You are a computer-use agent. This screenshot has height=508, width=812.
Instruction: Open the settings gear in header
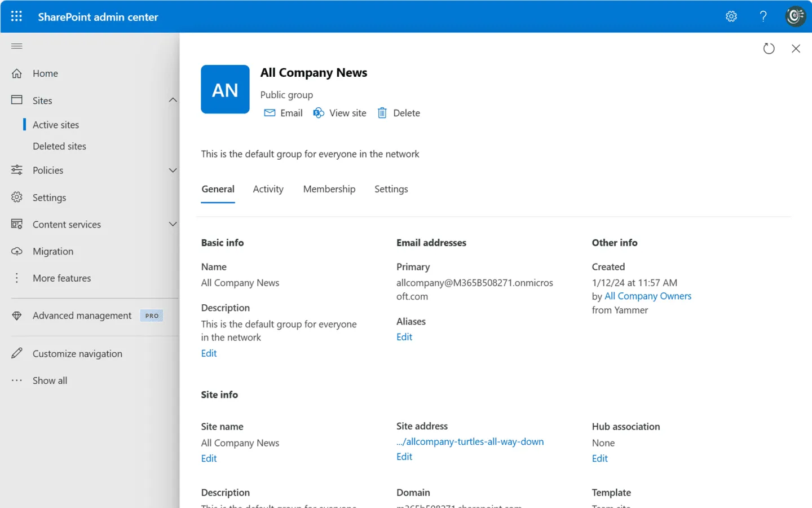(x=731, y=16)
